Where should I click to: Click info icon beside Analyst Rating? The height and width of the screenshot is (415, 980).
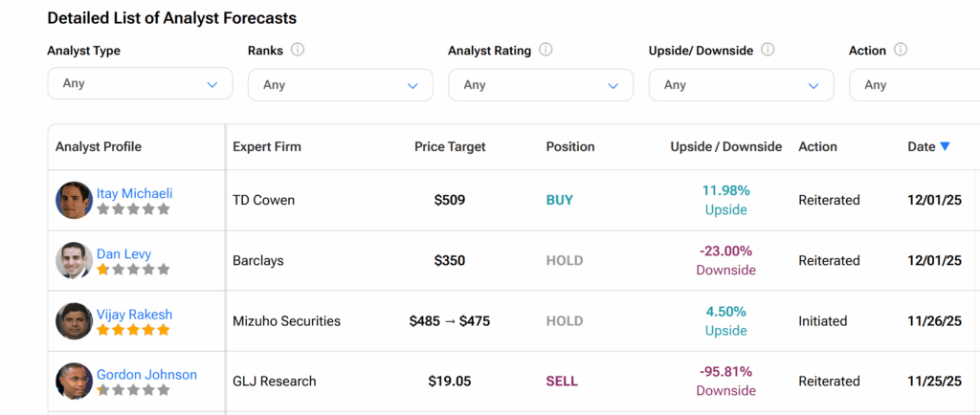546,51
